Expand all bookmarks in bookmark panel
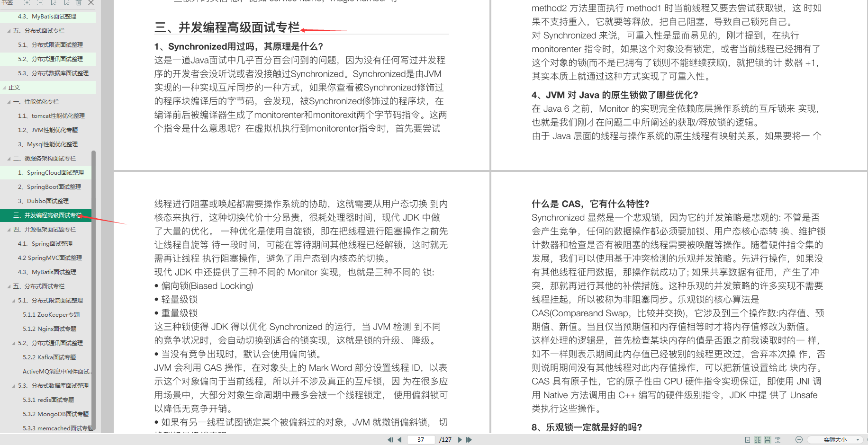The height and width of the screenshot is (445, 868). click(27, 3)
